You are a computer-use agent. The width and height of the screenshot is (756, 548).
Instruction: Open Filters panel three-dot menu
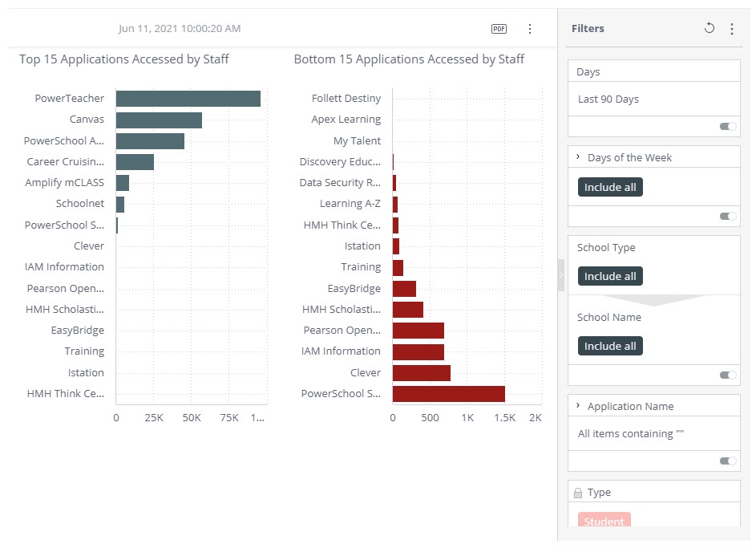(732, 29)
